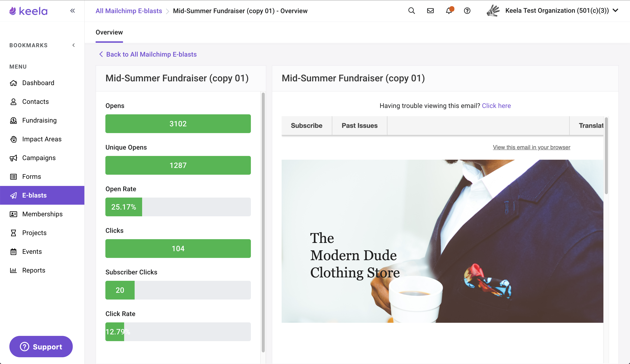Viewport: 630px width, 364px height.
Task: Click the Subscribe button in email preview
Action: click(x=307, y=126)
